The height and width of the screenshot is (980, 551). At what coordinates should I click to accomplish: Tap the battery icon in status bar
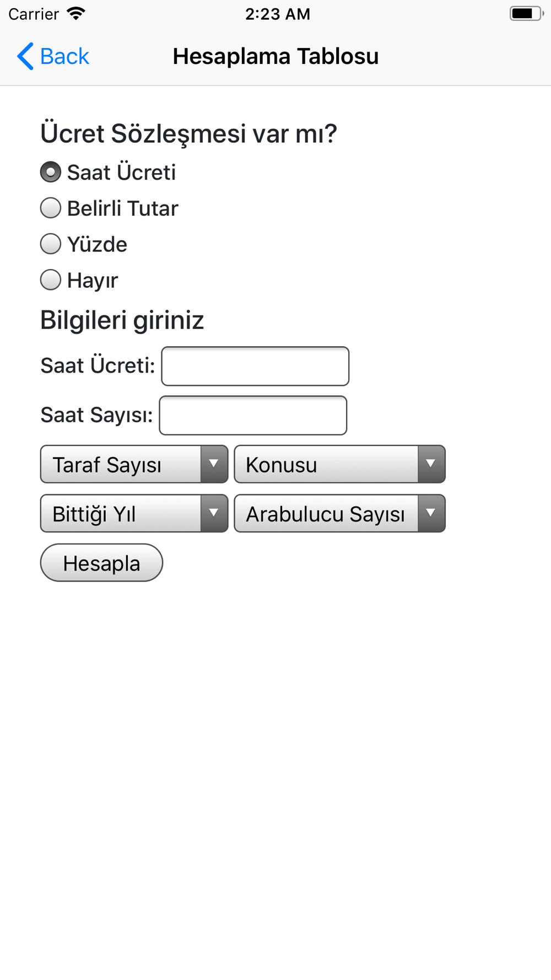tap(526, 14)
